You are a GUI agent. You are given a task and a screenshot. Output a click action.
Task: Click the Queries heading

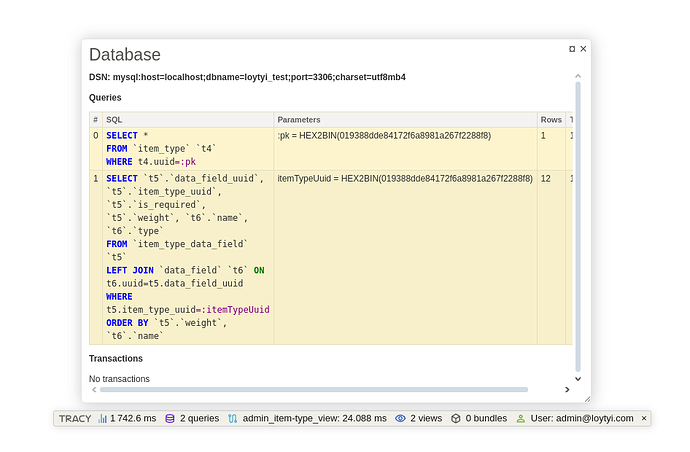(105, 98)
